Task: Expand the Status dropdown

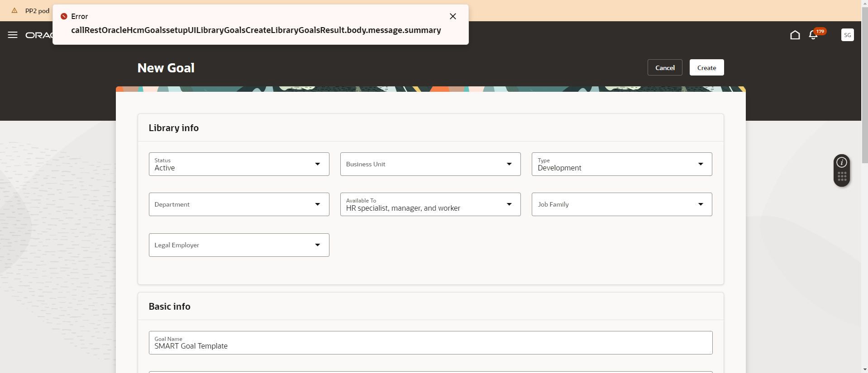Action: 239,164
